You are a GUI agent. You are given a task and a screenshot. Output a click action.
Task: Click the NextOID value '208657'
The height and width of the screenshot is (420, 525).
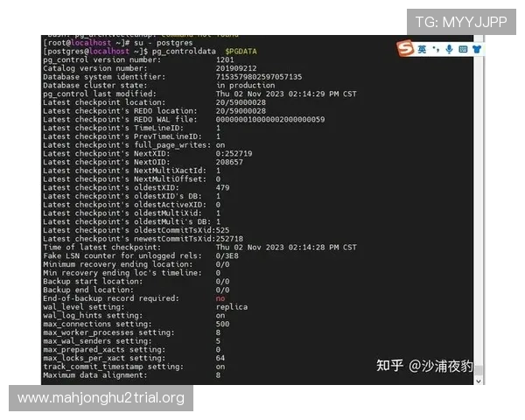click(x=229, y=162)
